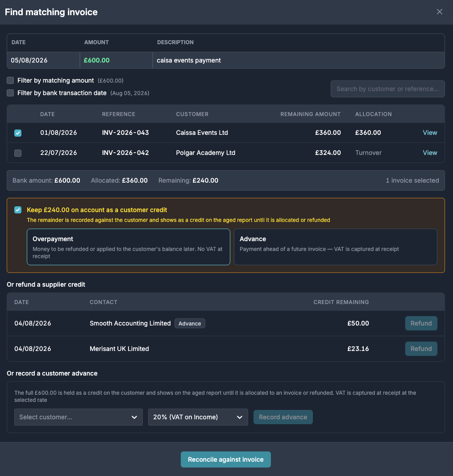Click the 01/08/2026 invoice date
453x476 pixels.
pyautogui.click(x=58, y=133)
